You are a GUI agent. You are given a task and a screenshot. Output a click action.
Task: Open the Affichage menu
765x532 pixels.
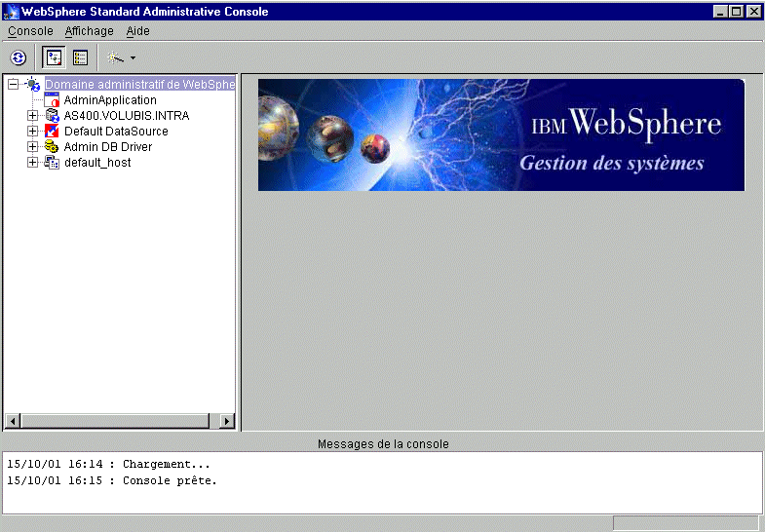(90, 31)
